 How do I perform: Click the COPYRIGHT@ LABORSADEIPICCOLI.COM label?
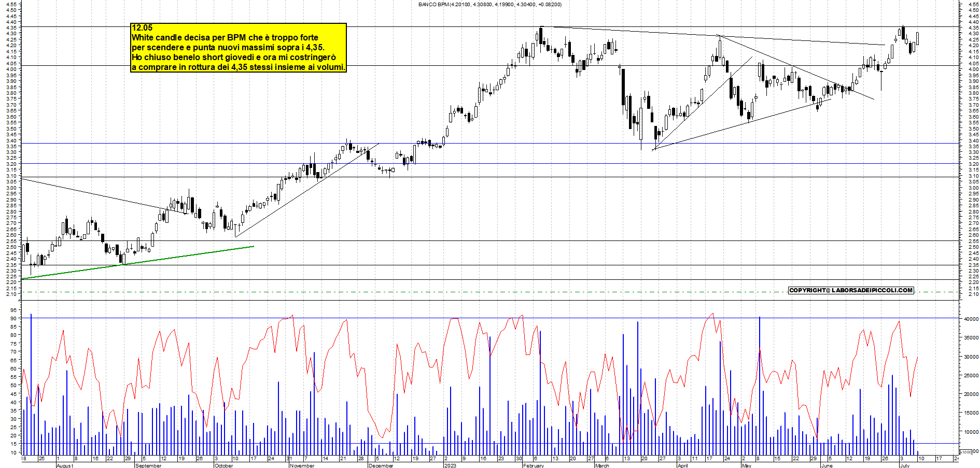[851, 290]
